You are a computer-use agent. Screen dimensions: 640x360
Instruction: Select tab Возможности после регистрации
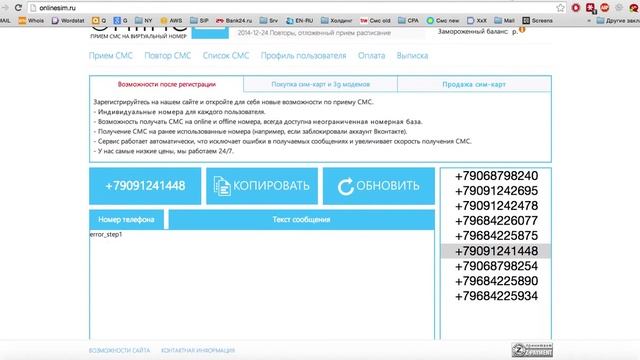(x=167, y=84)
